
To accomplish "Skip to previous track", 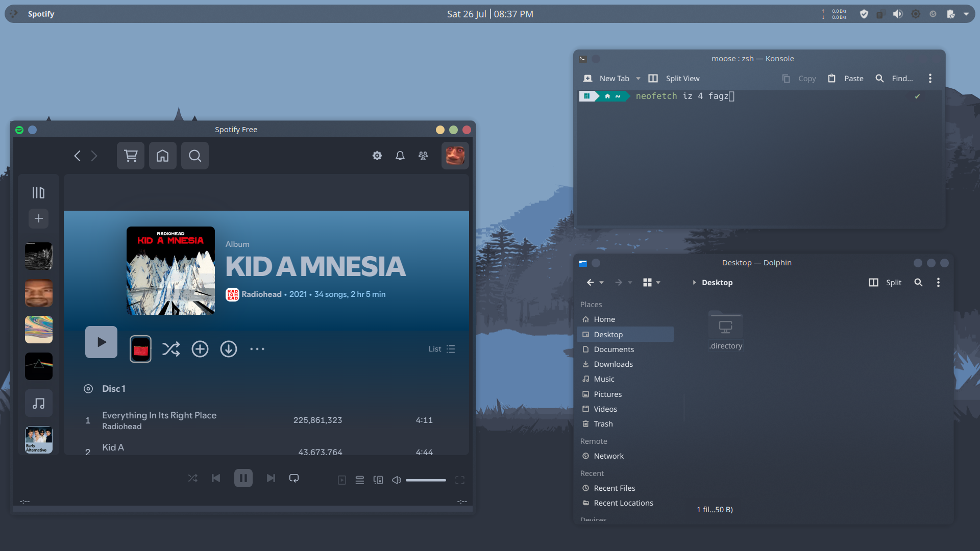I will [216, 478].
